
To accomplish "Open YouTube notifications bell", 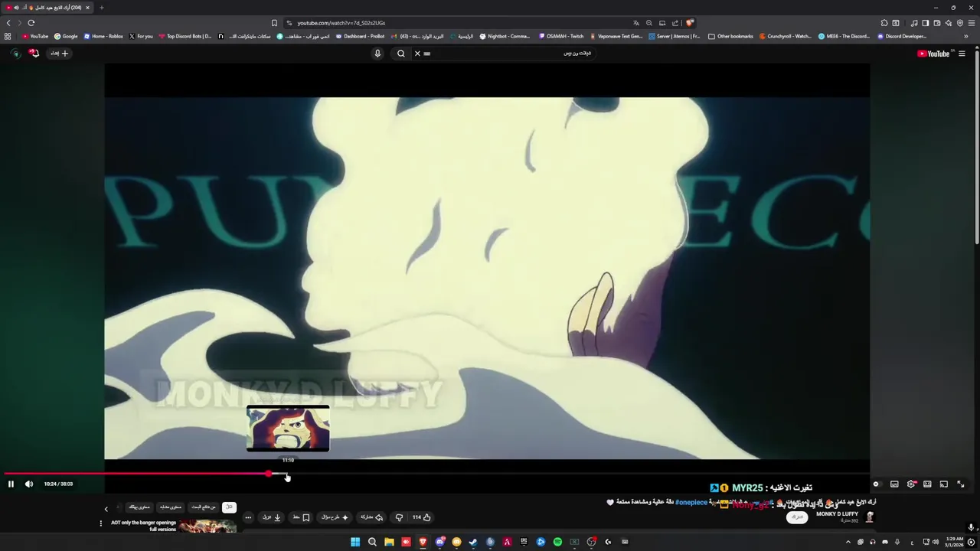I will 34,54.
